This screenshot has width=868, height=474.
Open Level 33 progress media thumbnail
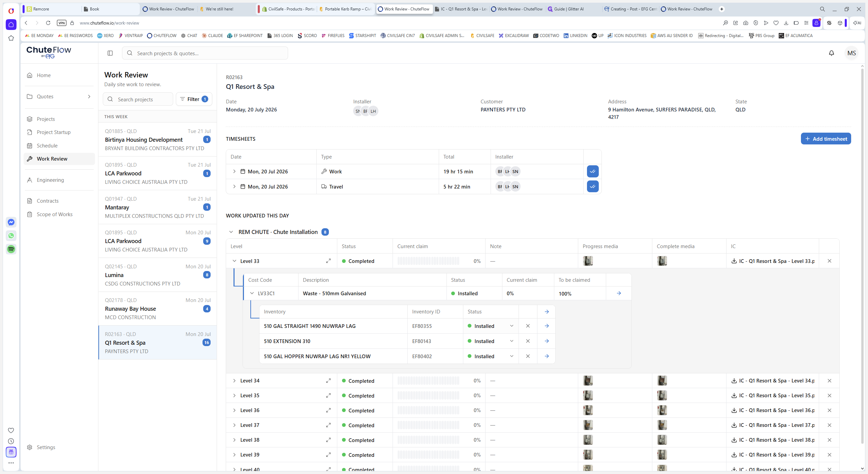tap(588, 261)
